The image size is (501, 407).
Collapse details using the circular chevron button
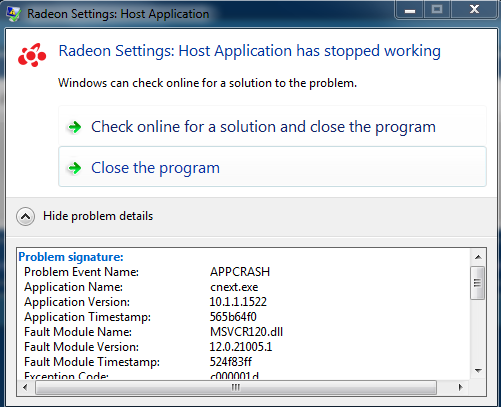[25, 217]
